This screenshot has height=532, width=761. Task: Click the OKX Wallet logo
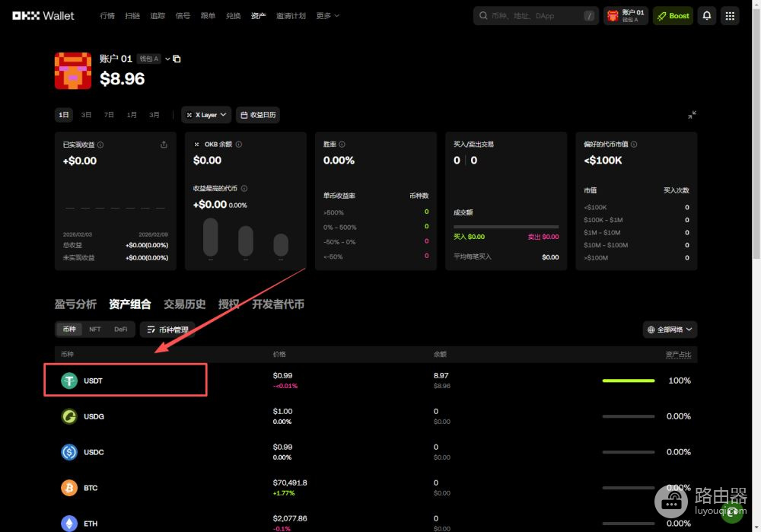(x=43, y=15)
